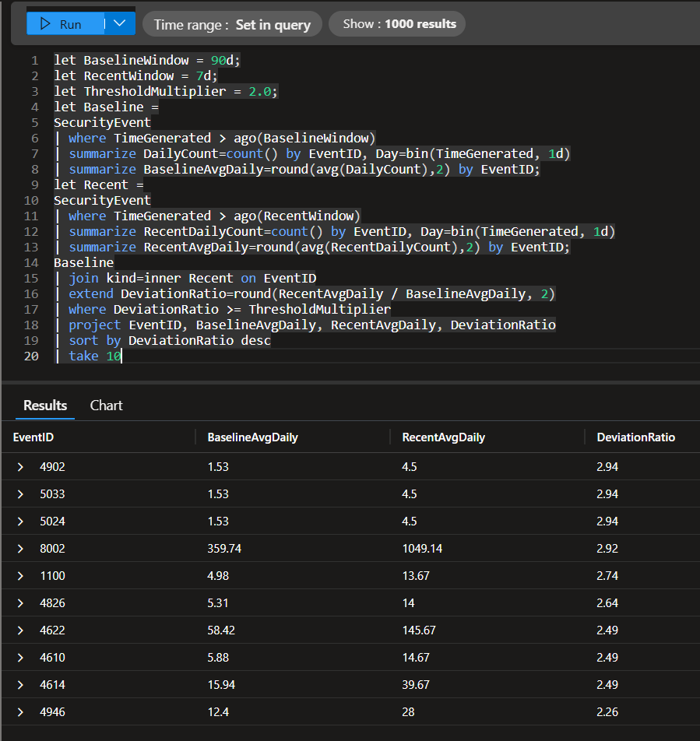This screenshot has width=700, height=741.
Task: Place cursor at end of line 20
Action: 122,356
